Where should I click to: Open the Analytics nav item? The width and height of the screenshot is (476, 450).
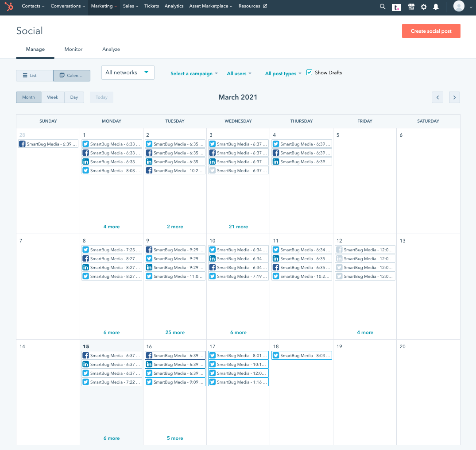(x=174, y=6)
